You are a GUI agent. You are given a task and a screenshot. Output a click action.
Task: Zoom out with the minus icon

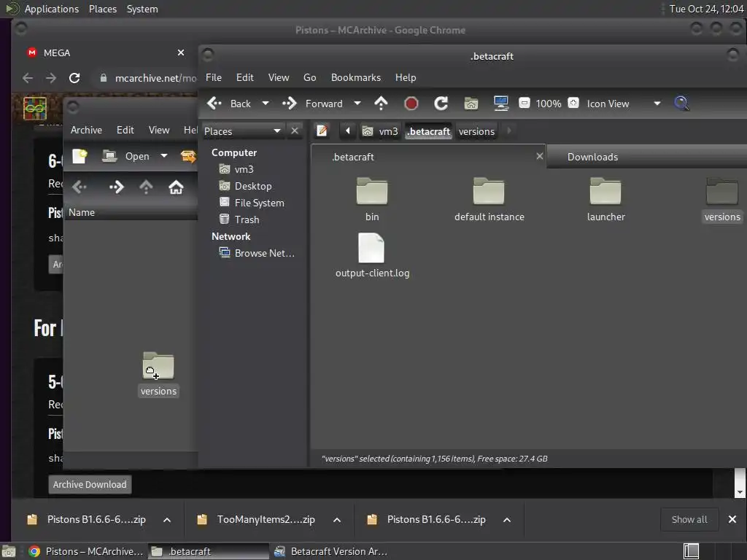coord(524,103)
